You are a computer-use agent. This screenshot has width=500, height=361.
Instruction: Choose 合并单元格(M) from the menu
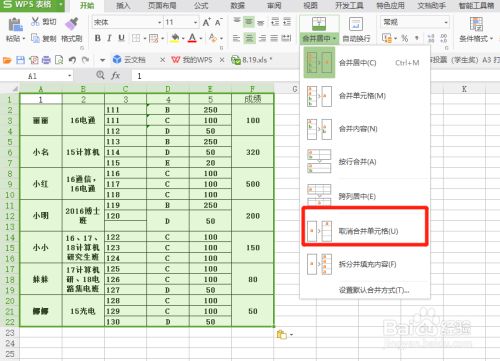[x=365, y=96]
